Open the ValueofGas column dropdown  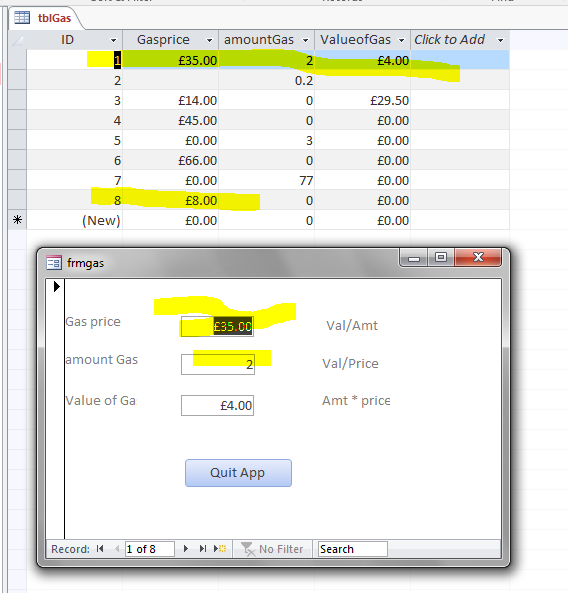(401, 40)
